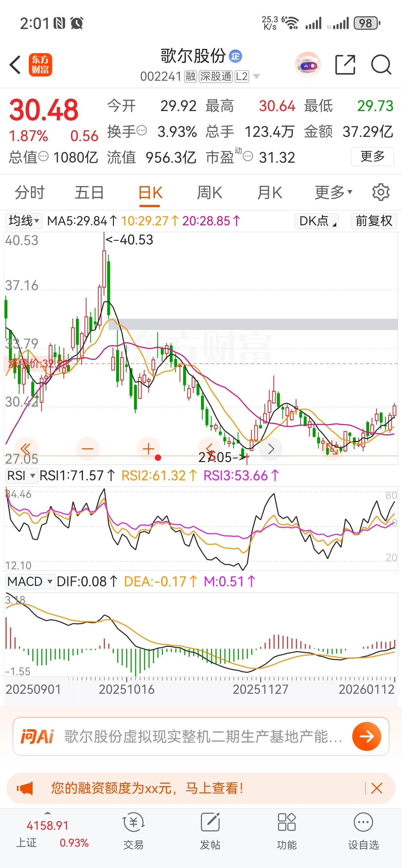Tap the 问Ai logo
This screenshot has width=402, height=868.
tap(37, 736)
